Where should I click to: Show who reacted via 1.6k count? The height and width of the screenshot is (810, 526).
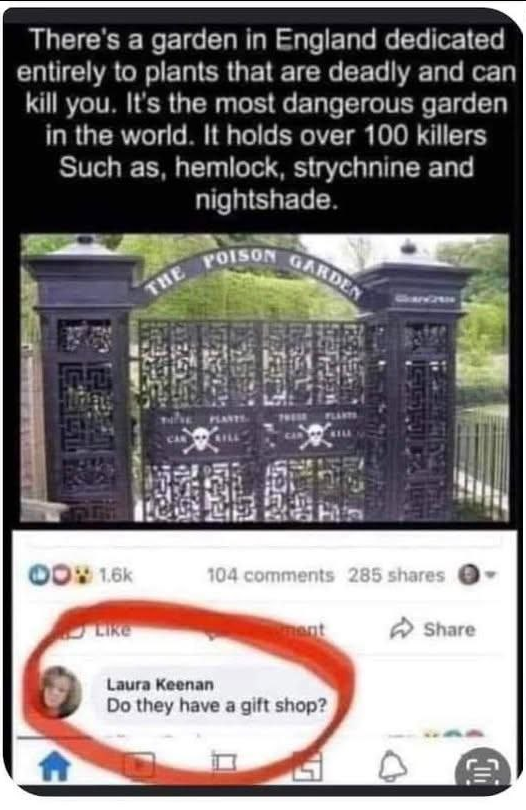click(115, 574)
